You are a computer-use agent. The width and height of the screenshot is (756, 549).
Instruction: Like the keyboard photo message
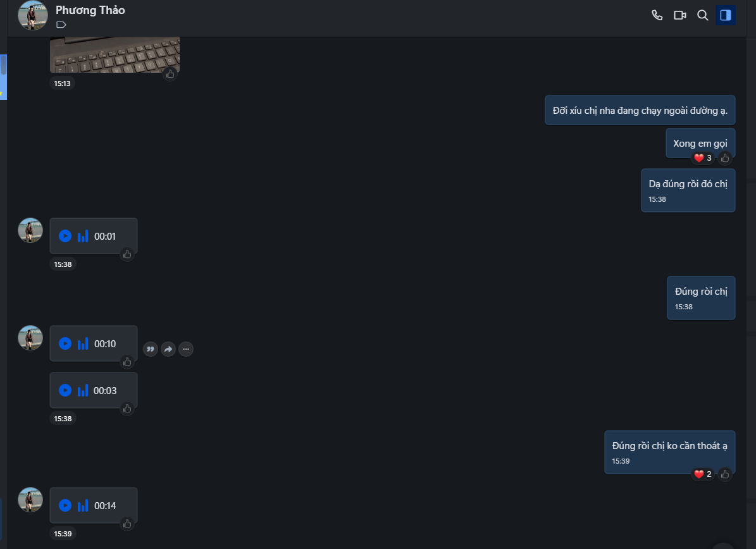coord(170,73)
